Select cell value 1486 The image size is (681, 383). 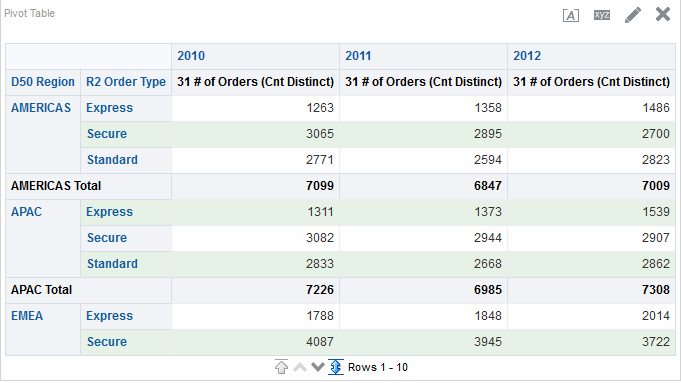tap(656, 108)
